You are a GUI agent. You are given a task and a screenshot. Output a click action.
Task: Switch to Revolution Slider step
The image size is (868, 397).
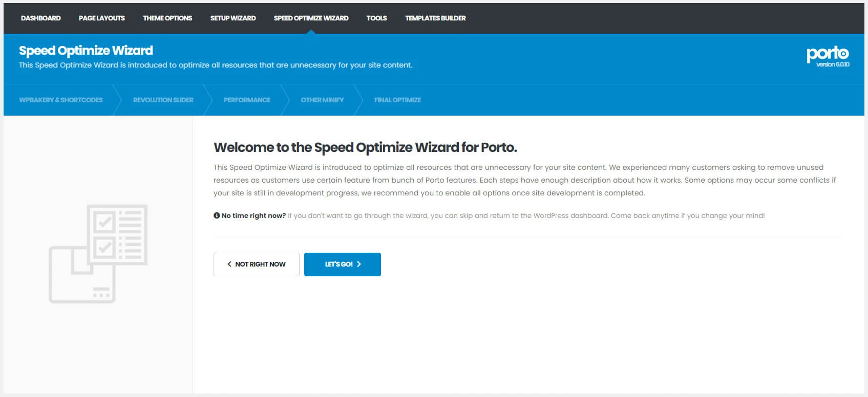[163, 100]
